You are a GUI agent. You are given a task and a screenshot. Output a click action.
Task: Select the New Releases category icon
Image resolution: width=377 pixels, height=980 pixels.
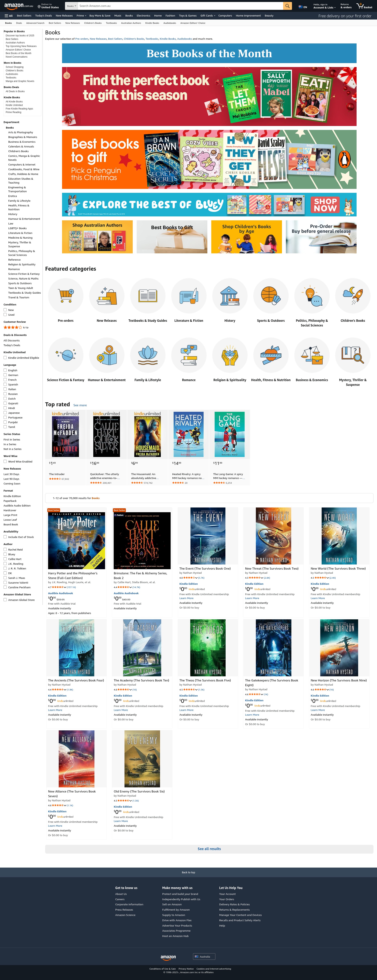tap(107, 296)
